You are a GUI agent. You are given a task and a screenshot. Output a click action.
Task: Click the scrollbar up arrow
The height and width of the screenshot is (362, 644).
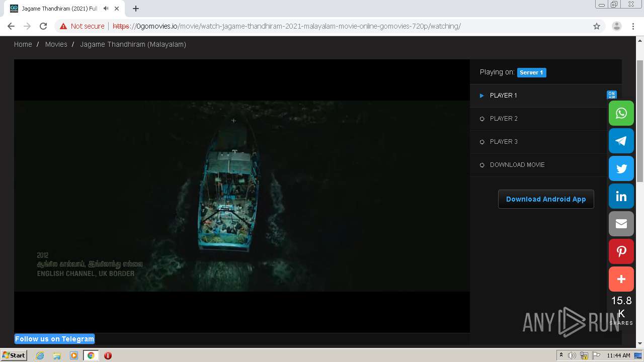(640, 40)
